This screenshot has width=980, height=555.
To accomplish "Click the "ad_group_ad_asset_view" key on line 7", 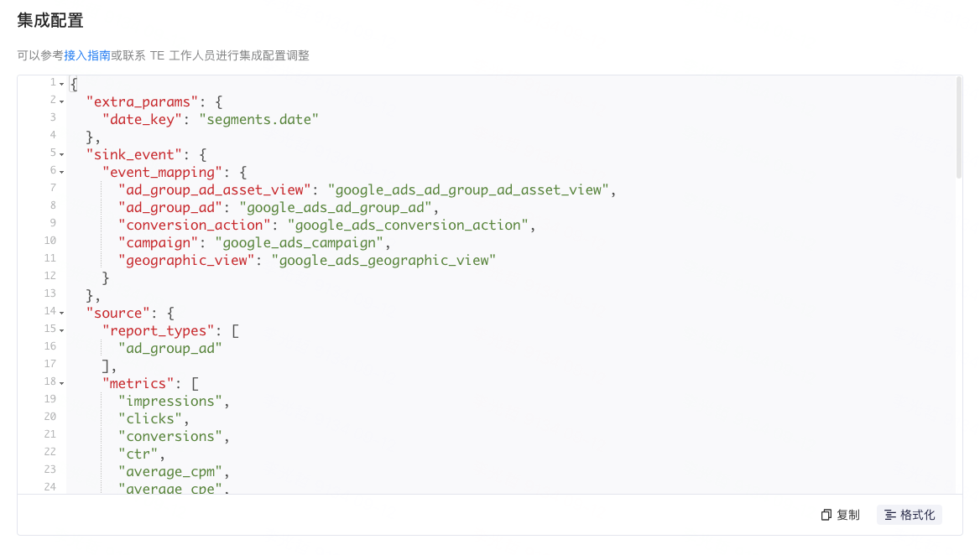I will click(x=215, y=189).
